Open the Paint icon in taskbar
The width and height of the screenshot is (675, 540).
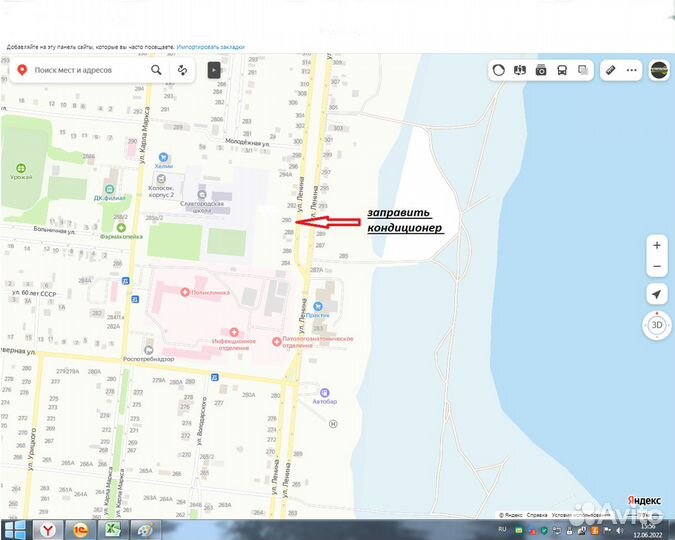146,530
